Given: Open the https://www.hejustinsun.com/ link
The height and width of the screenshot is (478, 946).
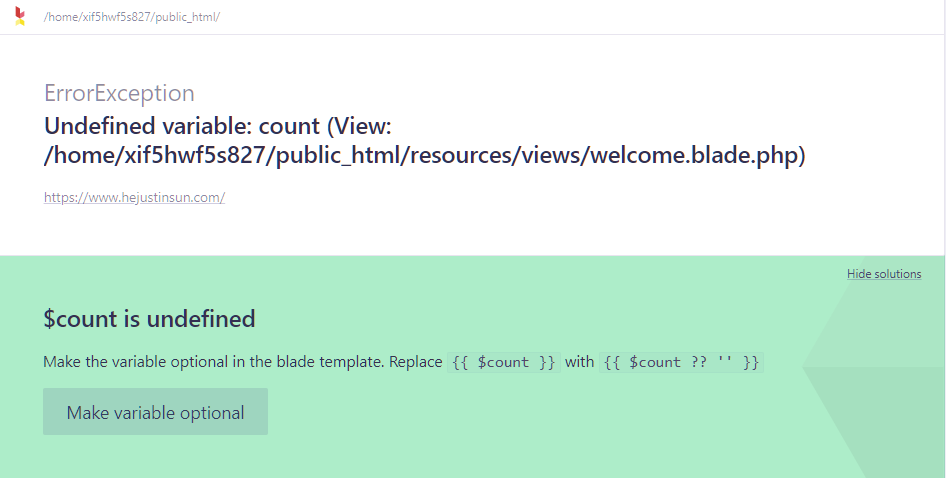Looking at the screenshot, I should coord(134,198).
